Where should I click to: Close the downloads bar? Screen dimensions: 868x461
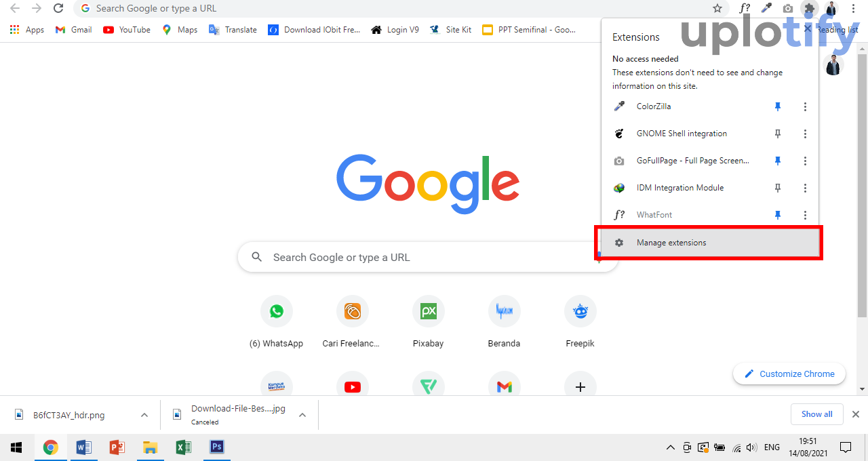pos(856,414)
